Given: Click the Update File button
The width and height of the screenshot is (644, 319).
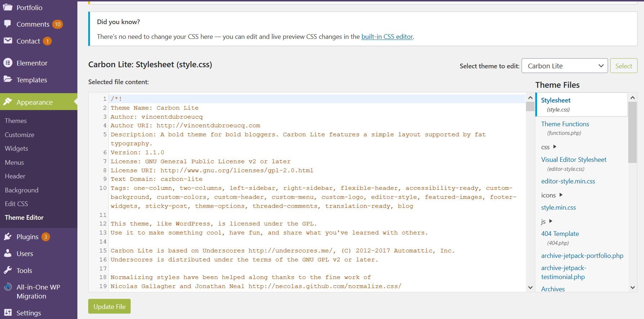Looking at the screenshot, I should coord(109,306).
